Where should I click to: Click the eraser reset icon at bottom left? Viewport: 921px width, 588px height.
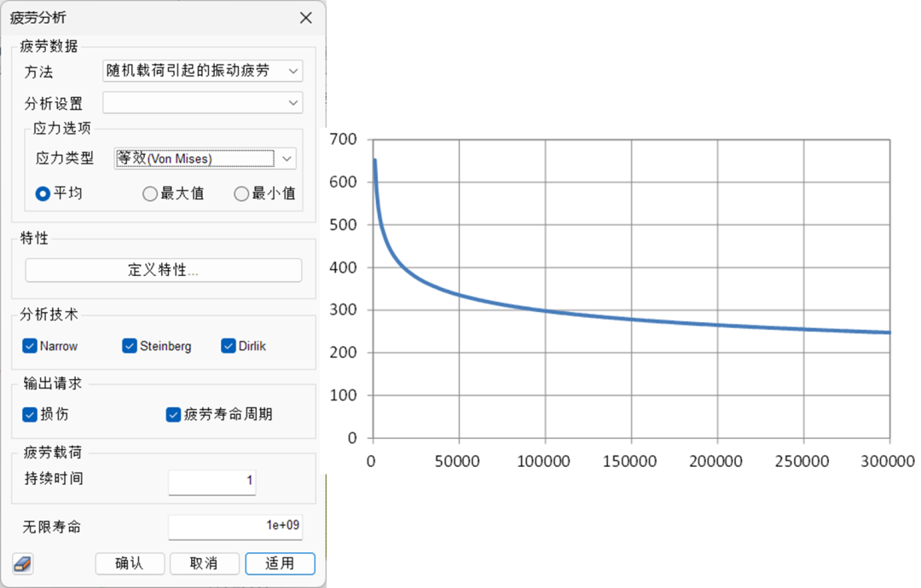click(x=22, y=563)
